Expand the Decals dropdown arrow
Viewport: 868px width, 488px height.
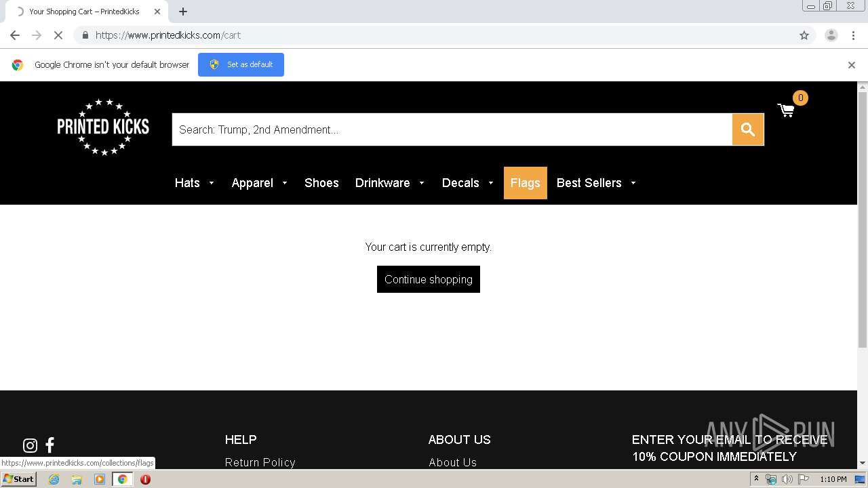tap(491, 183)
